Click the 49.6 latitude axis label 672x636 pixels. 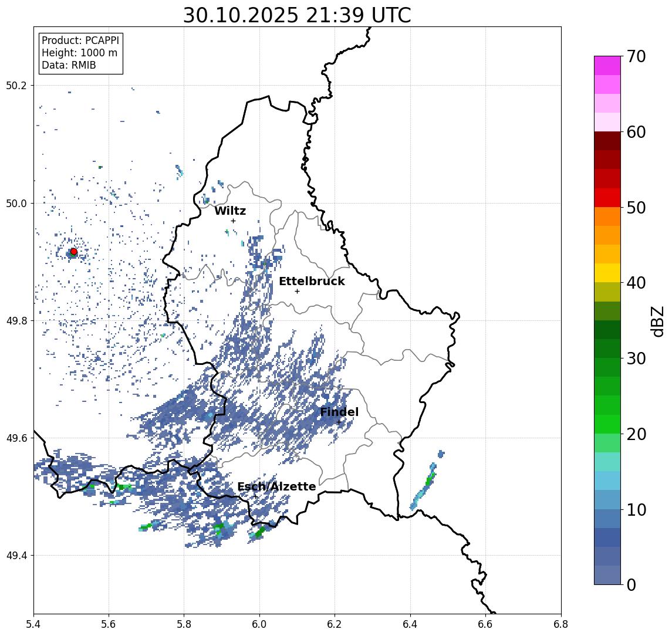tap(16, 438)
